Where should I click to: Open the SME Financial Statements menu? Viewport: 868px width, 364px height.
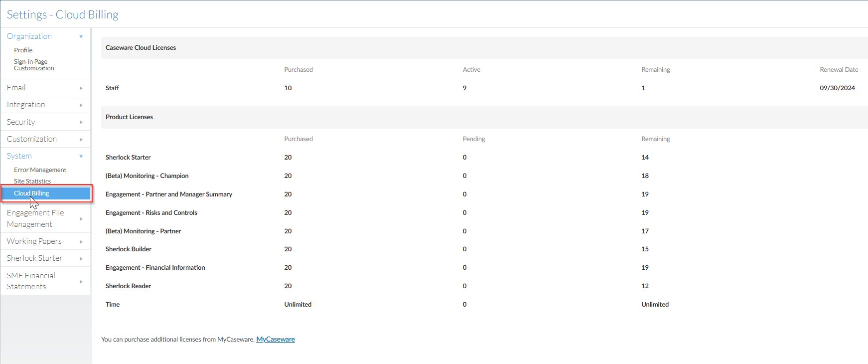(31, 281)
